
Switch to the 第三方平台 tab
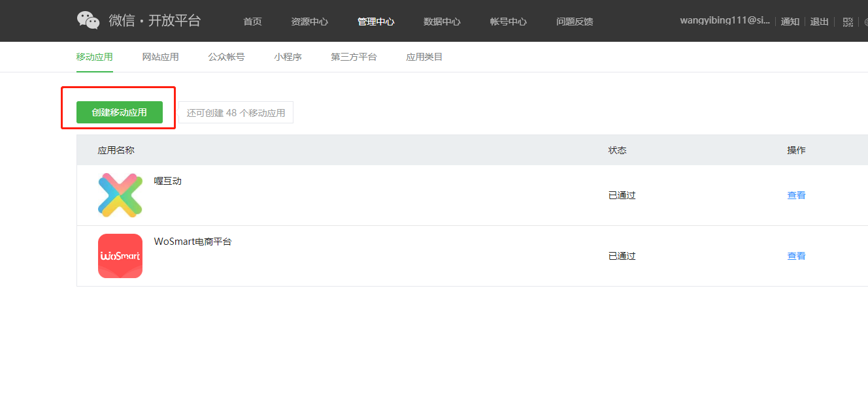(354, 57)
